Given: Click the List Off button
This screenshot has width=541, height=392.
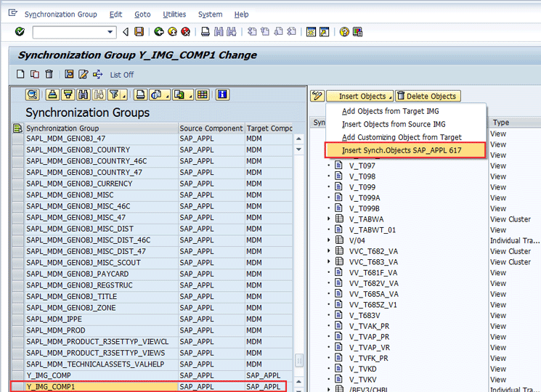Looking at the screenshot, I should [121, 75].
